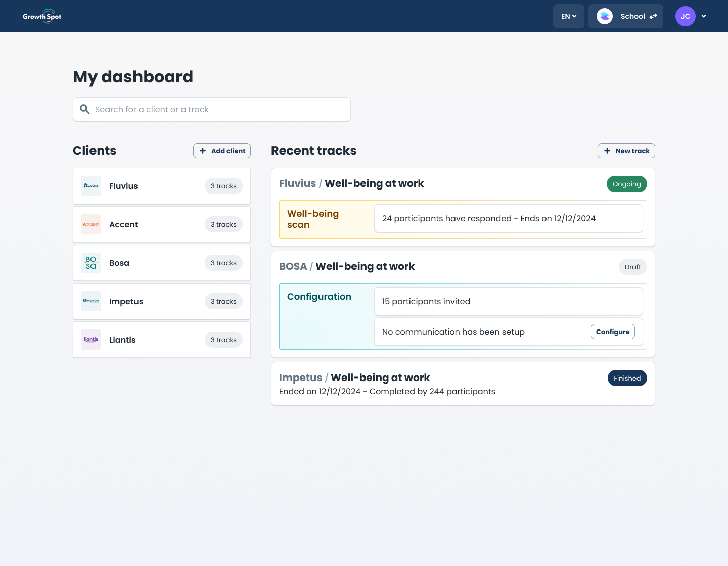Open the Fluvius Well-being at work track
Screen dimensions: 728x566
point(374,183)
